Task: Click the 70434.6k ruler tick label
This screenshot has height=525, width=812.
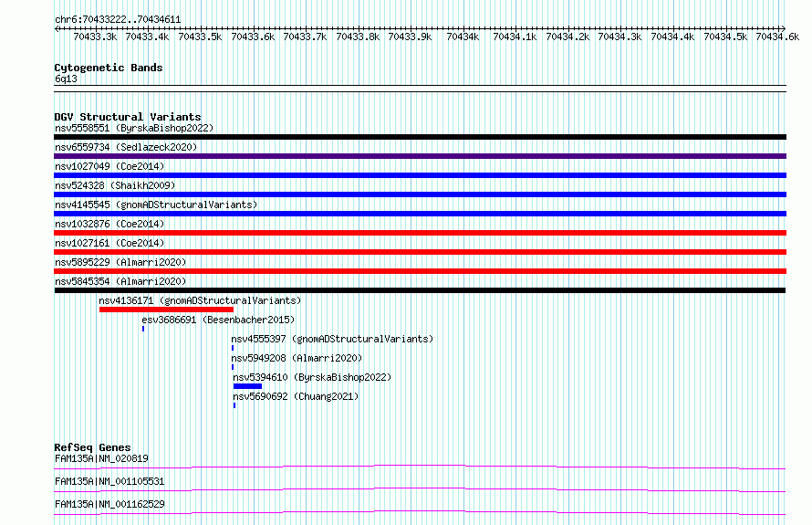Action: pos(777,37)
